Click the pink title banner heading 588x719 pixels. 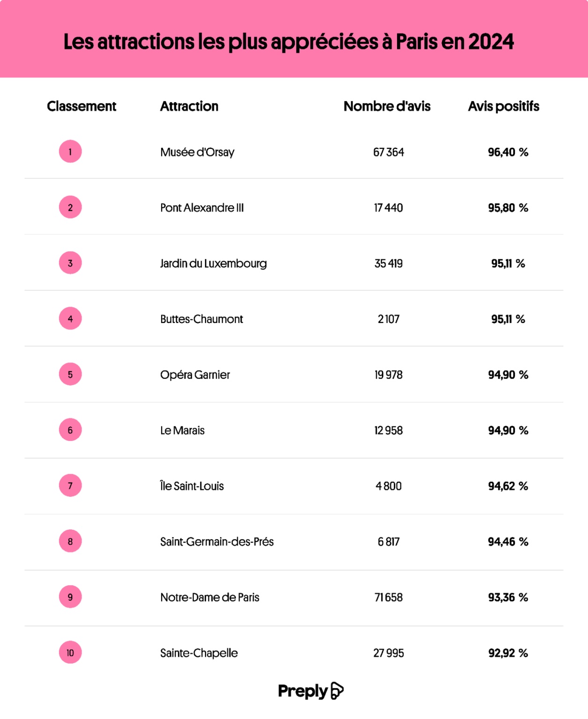(288, 42)
